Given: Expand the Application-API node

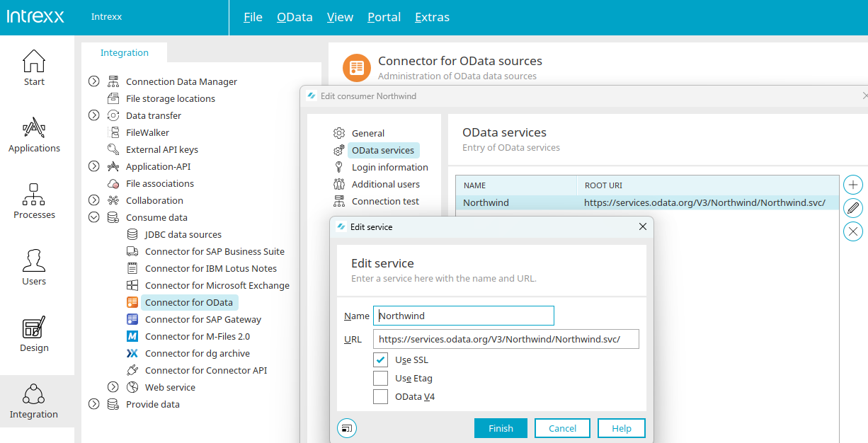Looking at the screenshot, I should [93, 166].
